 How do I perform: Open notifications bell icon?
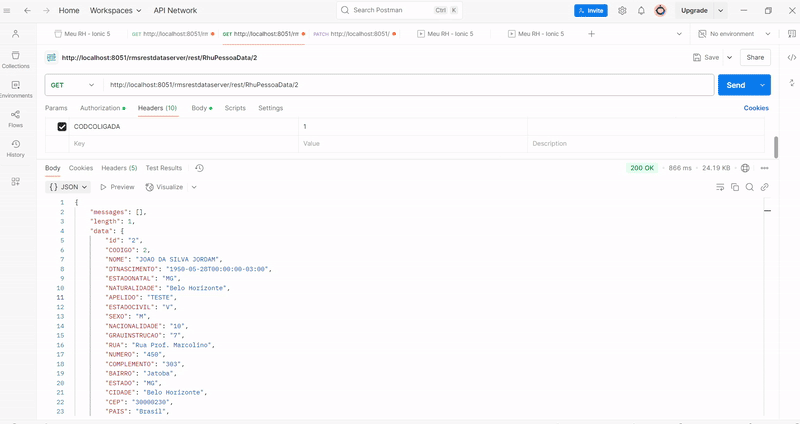pyautogui.click(x=641, y=10)
